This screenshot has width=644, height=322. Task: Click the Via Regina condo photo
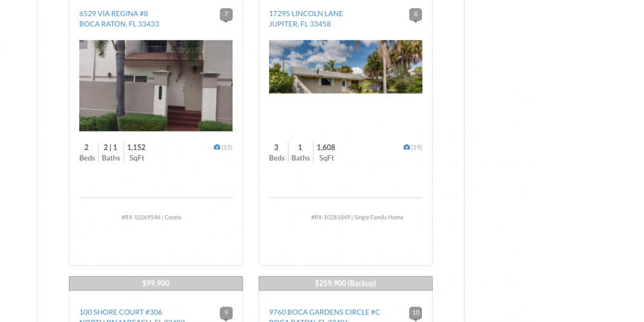[156, 86]
